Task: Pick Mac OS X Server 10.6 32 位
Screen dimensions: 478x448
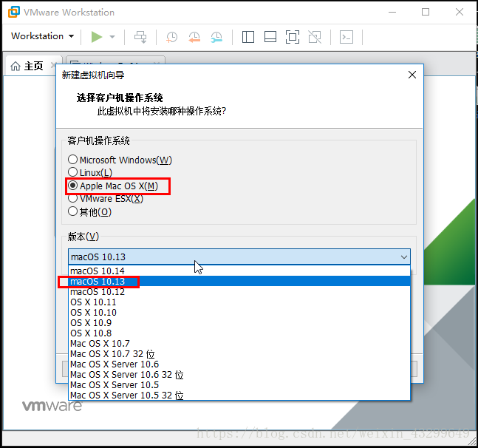Action: point(239,375)
